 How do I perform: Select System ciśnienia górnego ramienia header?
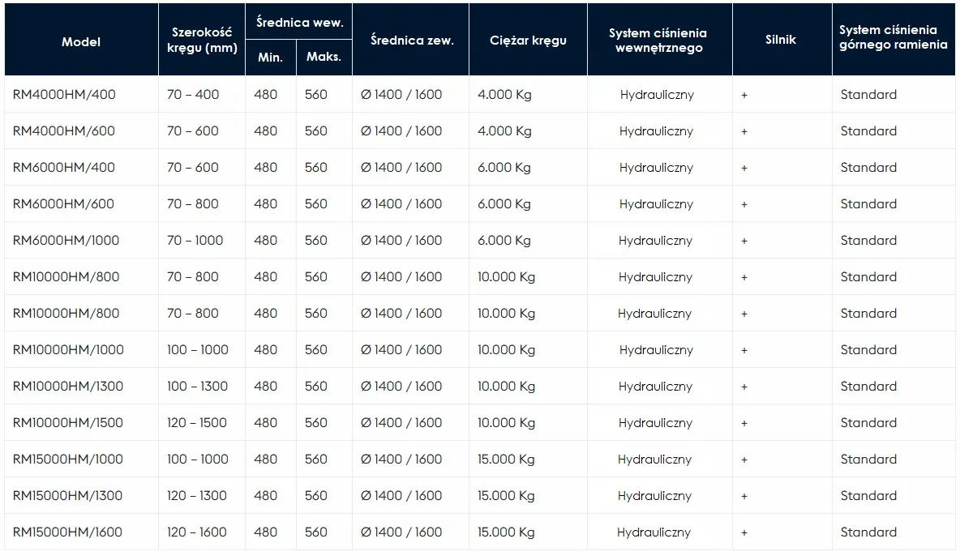(894, 37)
